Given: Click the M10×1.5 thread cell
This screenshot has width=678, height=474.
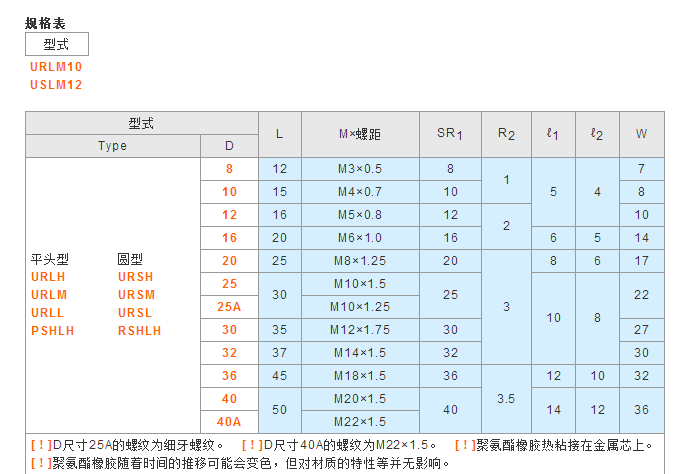Looking at the screenshot, I should 360,284.
